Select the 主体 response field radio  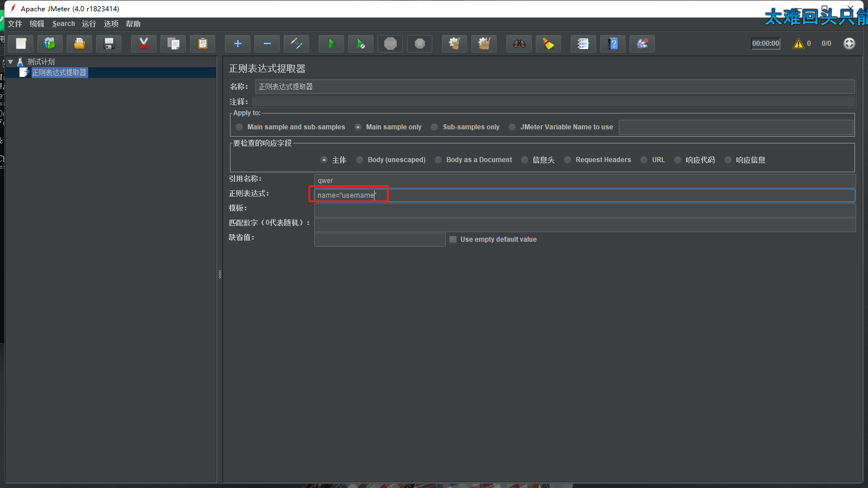324,160
